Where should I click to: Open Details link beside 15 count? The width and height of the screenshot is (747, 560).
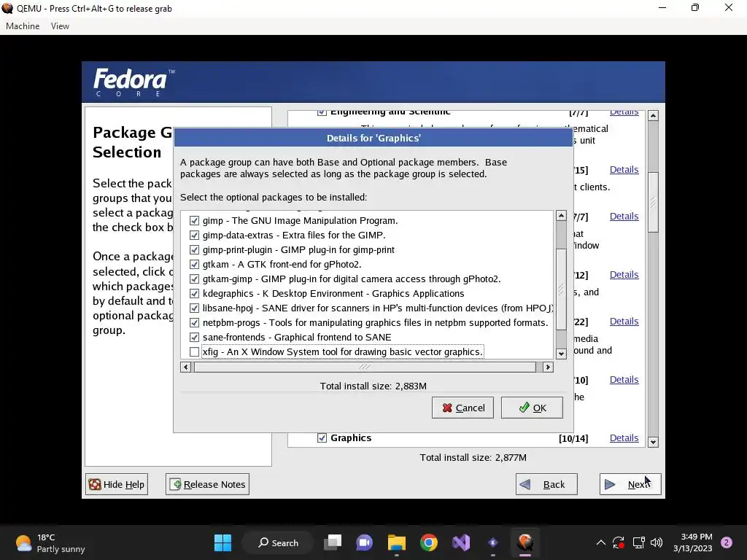click(624, 169)
